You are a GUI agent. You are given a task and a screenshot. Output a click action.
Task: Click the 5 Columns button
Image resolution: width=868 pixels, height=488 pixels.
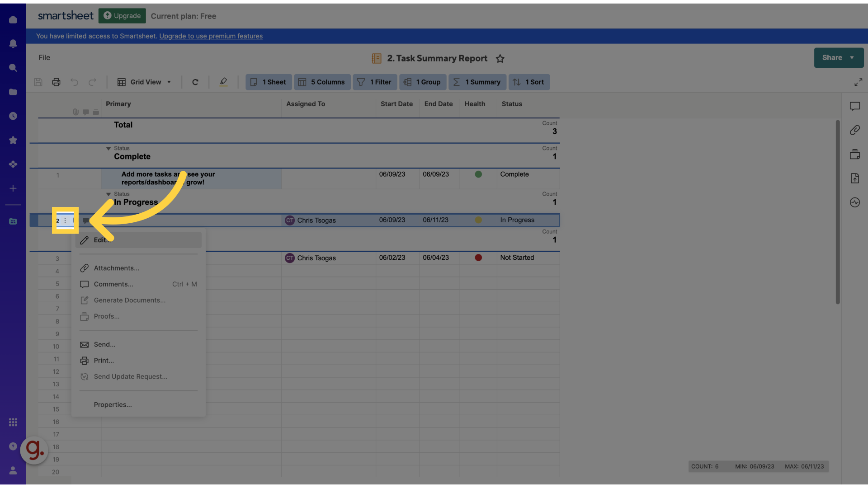click(322, 82)
